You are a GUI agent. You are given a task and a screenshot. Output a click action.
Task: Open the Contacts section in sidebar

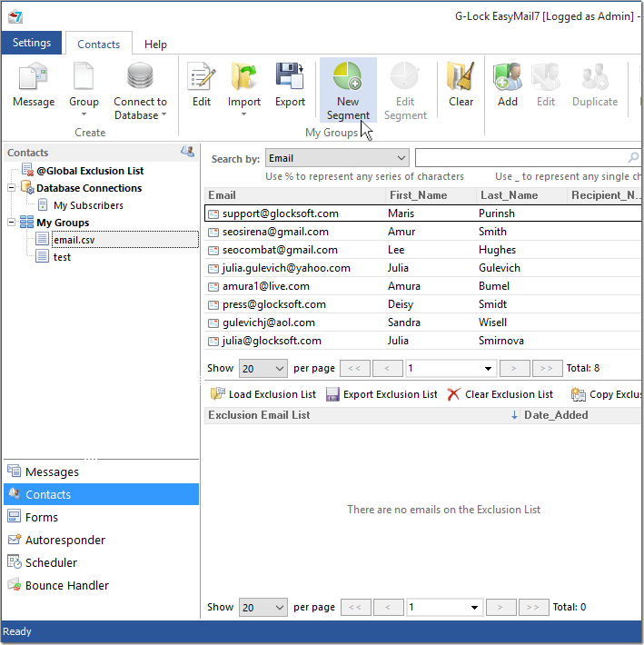click(x=101, y=494)
